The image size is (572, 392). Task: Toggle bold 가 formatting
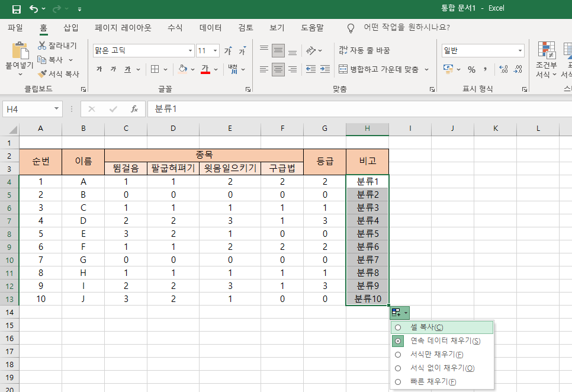(99, 69)
